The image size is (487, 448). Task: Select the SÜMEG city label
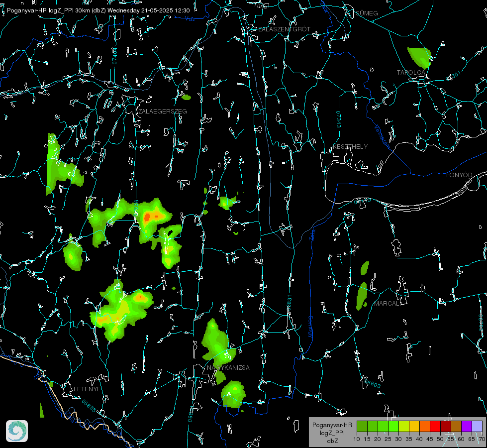click(367, 13)
